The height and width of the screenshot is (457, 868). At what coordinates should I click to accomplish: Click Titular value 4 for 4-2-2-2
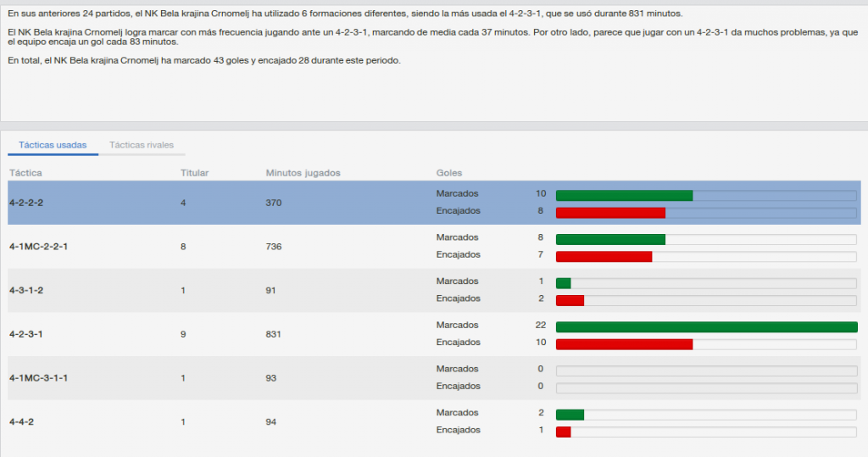point(183,203)
